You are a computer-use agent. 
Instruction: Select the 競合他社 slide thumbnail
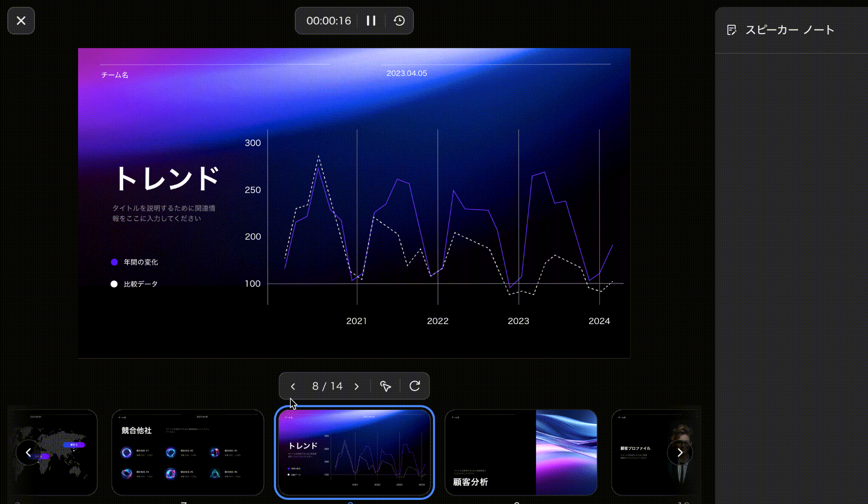[x=188, y=452]
